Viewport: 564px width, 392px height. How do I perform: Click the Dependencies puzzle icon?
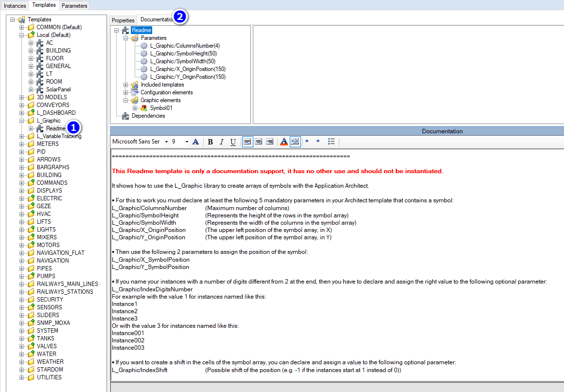(x=125, y=116)
